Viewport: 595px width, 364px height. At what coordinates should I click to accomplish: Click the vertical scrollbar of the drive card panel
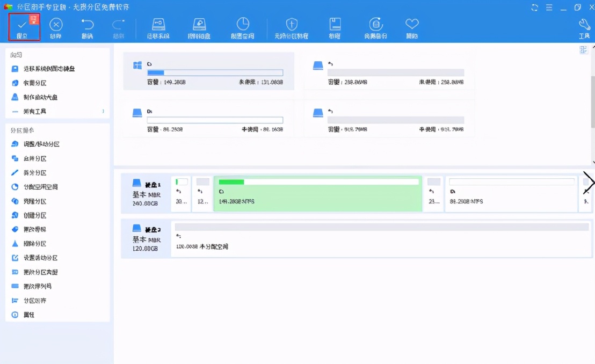pyautogui.click(x=593, y=103)
